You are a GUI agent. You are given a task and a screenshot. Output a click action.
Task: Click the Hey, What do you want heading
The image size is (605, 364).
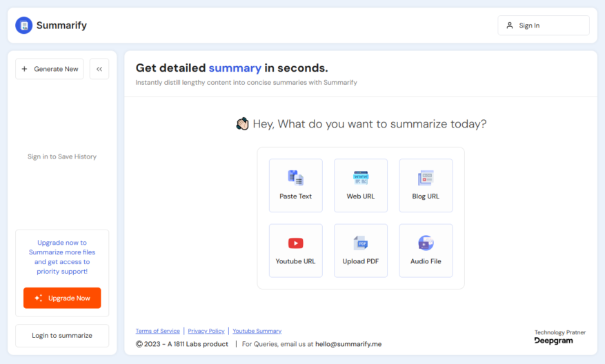pos(370,124)
